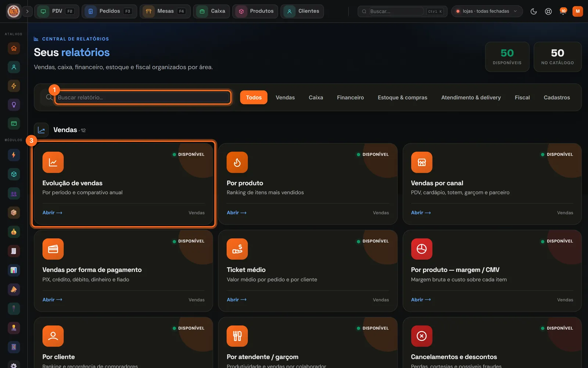
Task: Click the flame icon for Por produto
Action: tap(237, 162)
